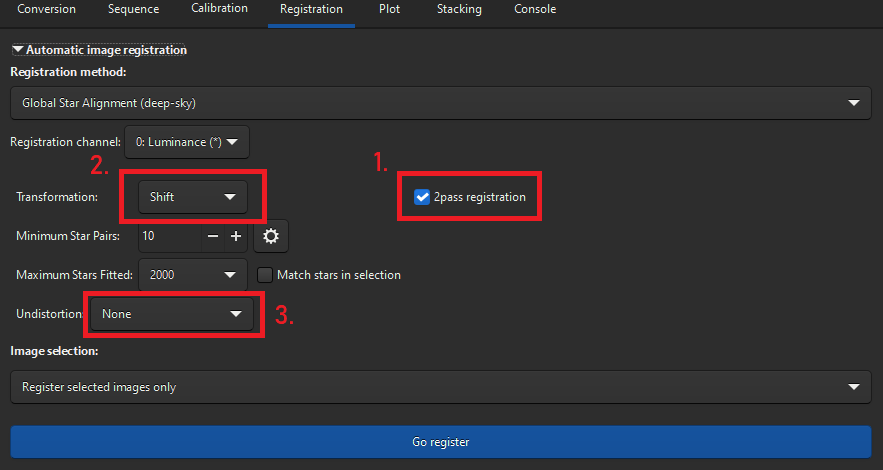Click the Go register button
Image resolution: width=883 pixels, height=470 pixels.
[x=441, y=442]
